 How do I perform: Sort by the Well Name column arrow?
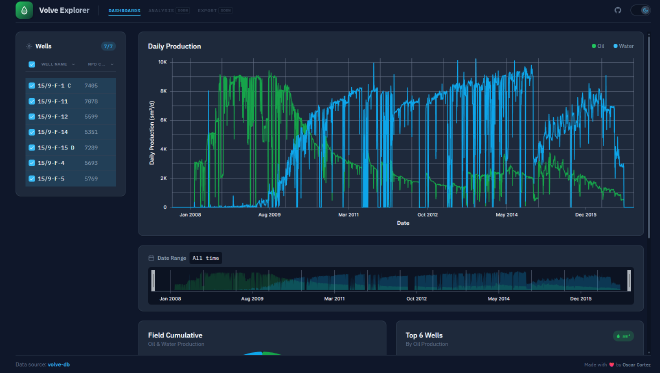pos(73,64)
